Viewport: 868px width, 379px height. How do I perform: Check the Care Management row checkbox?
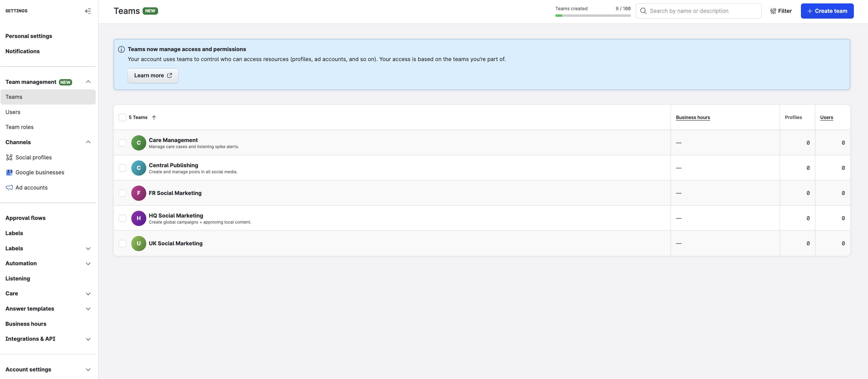tap(122, 143)
